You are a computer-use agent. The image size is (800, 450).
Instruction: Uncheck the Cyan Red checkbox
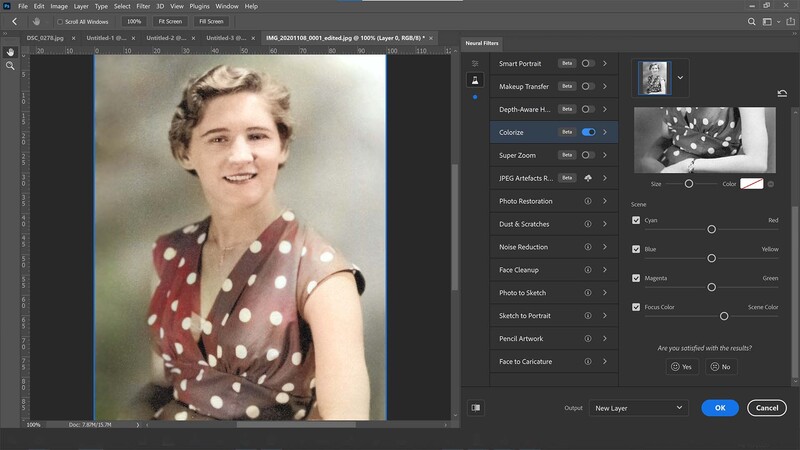(636, 220)
